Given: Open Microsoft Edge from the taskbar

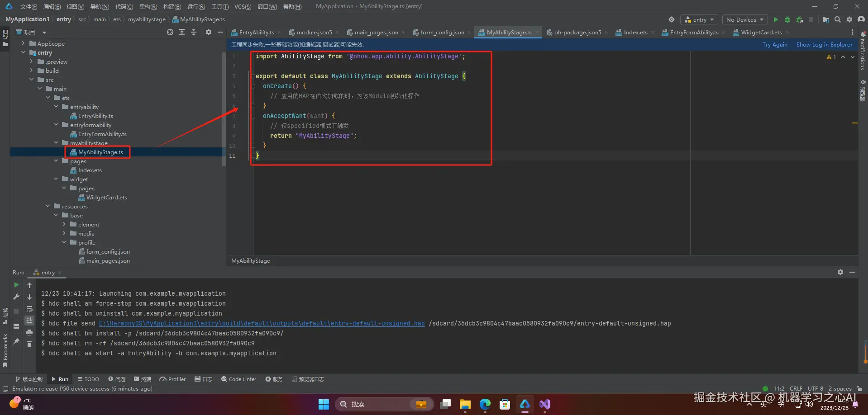Looking at the screenshot, I should point(485,404).
